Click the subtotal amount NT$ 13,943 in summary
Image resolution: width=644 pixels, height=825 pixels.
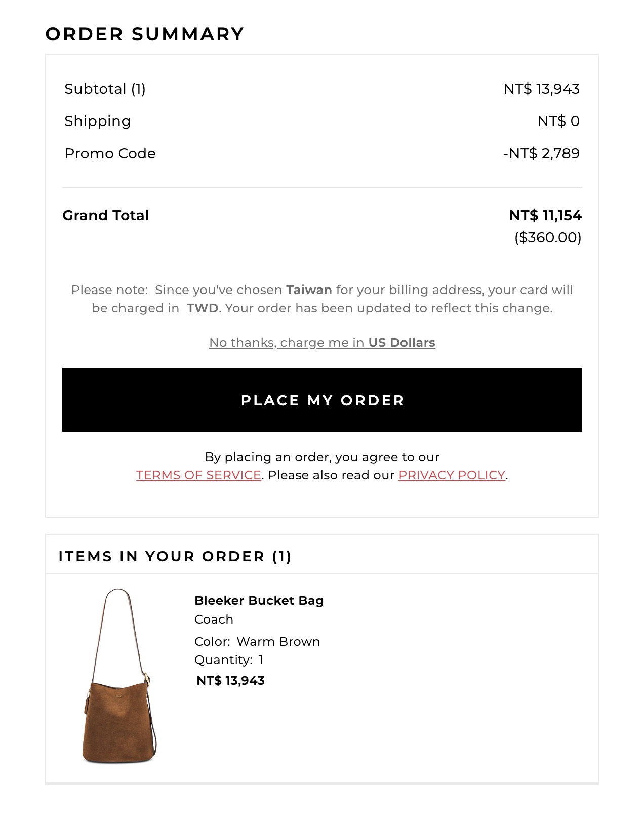541,89
